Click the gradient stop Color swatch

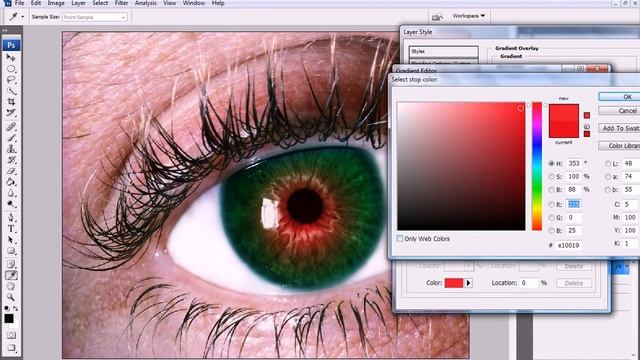coord(453,283)
